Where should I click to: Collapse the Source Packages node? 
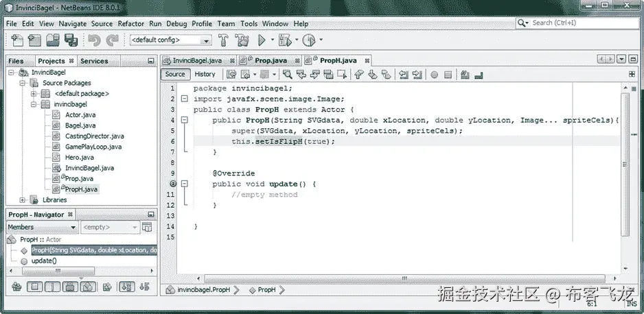(x=23, y=83)
